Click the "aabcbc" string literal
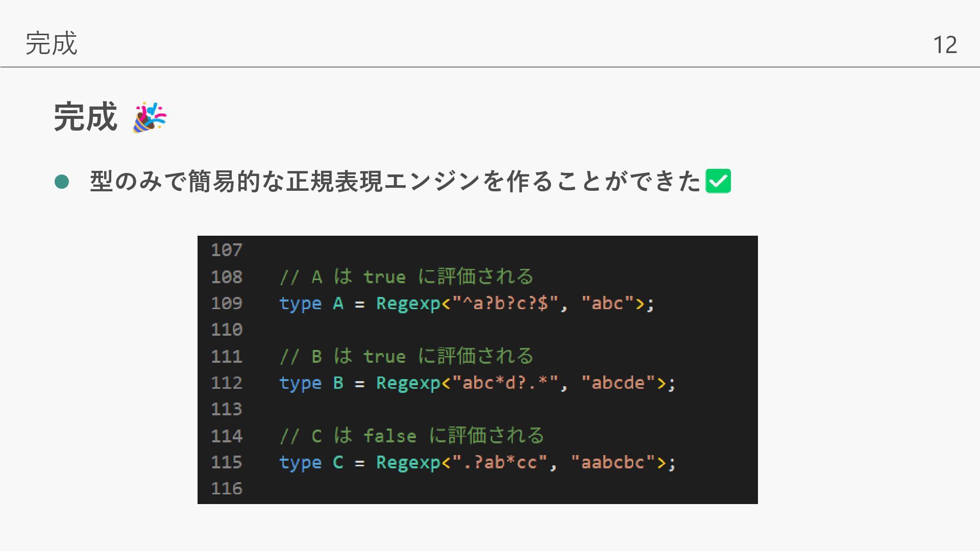The height and width of the screenshot is (551, 980). pyautogui.click(x=612, y=463)
